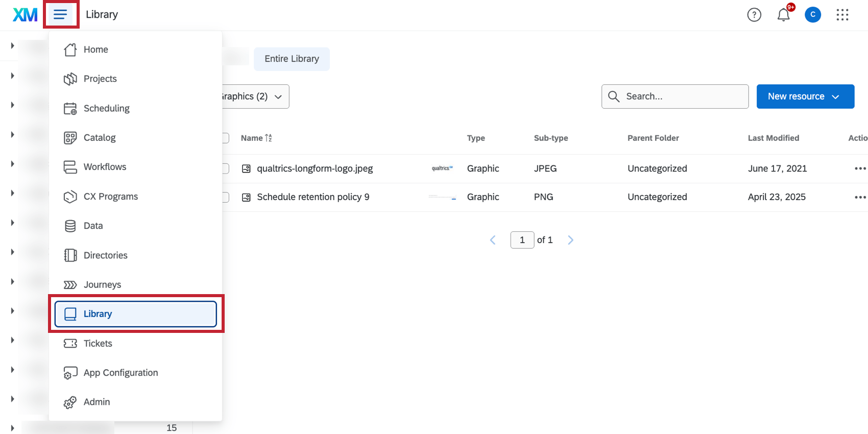Screen dimensions: 868x434
Task: Click the hamburger navigation menu icon
Action: click(61, 14)
